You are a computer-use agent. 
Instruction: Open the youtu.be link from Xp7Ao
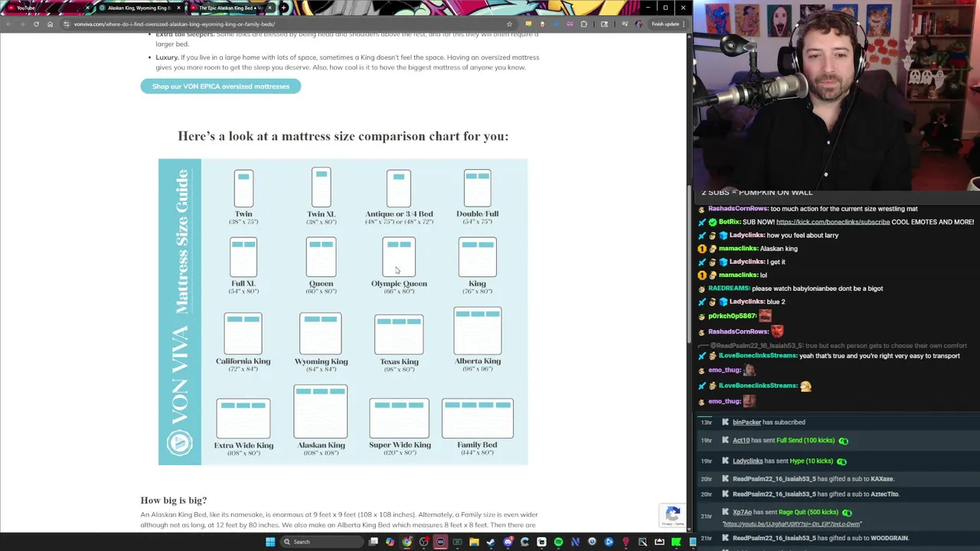(x=792, y=524)
